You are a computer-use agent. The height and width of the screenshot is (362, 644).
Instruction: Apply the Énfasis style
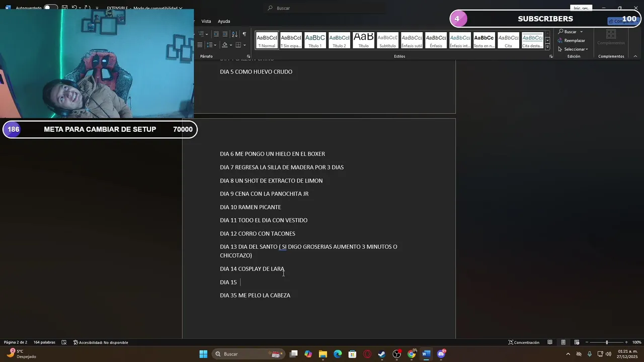(436, 40)
